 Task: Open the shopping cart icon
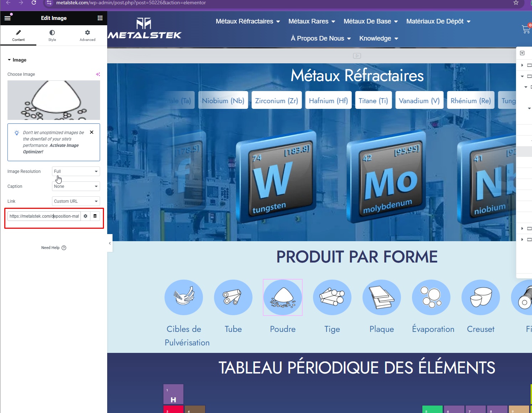[x=526, y=29]
